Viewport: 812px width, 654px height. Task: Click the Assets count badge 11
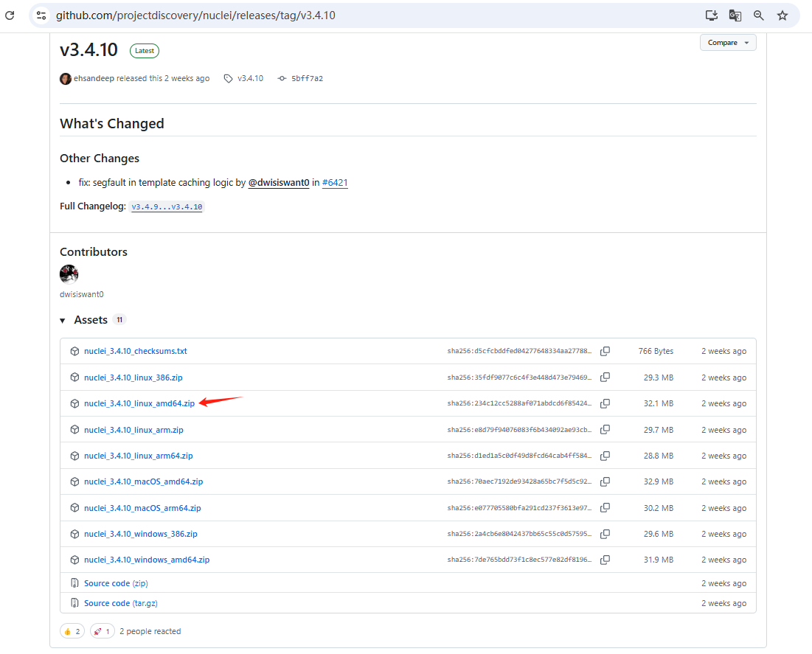[x=119, y=319]
